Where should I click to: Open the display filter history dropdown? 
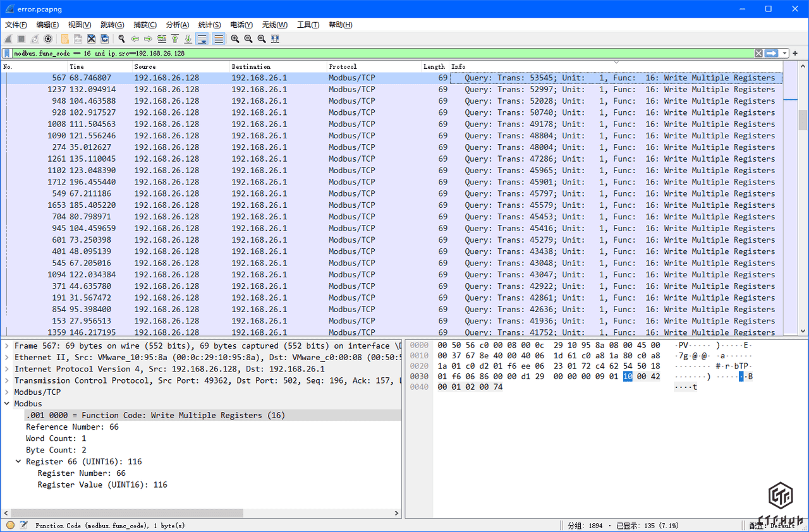click(784, 54)
